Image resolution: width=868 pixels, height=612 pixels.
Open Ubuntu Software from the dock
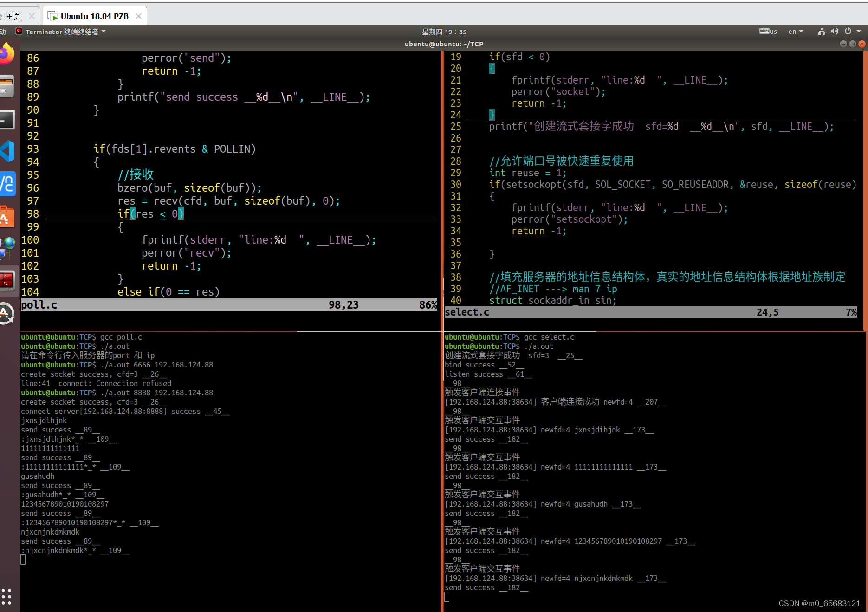point(6,216)
